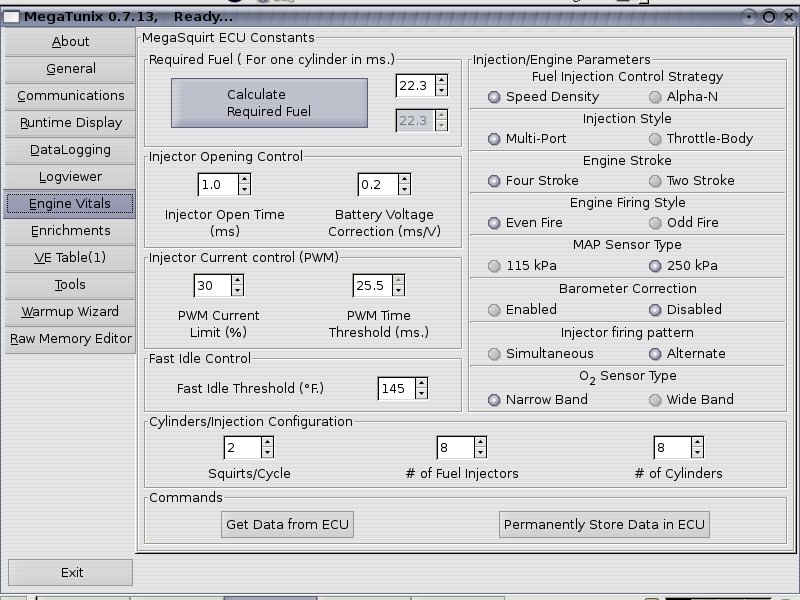Increase the Required Fuel 22.3 value

(x=441, y=80)
